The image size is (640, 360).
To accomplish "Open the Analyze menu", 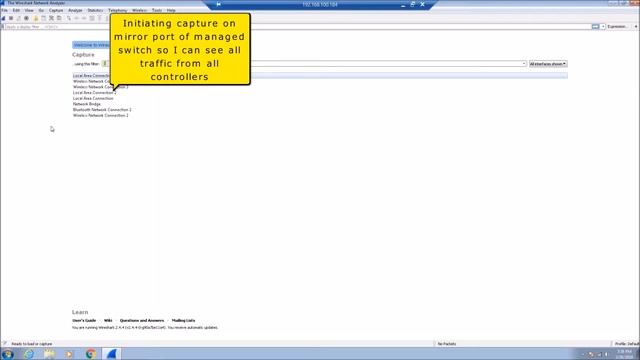I will tap(75, 10).
